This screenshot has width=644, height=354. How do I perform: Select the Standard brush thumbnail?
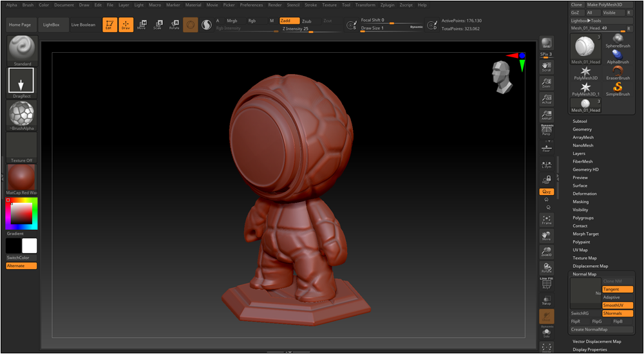[x=22, y=50]
